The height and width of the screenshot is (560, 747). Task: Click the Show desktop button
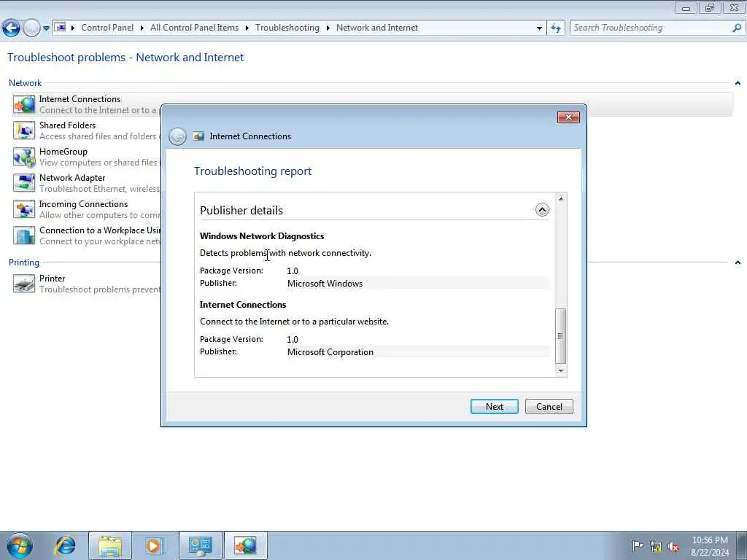[741, 545]
